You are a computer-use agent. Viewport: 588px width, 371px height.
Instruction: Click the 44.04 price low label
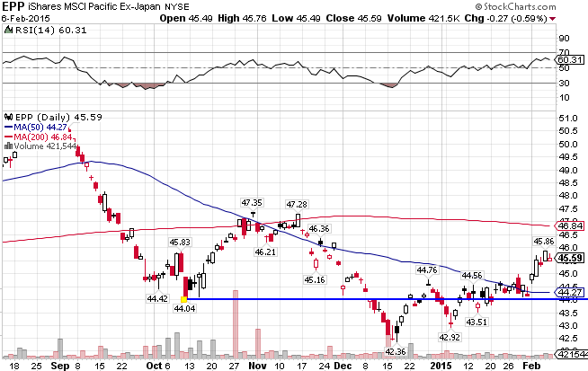click(184, 308)
